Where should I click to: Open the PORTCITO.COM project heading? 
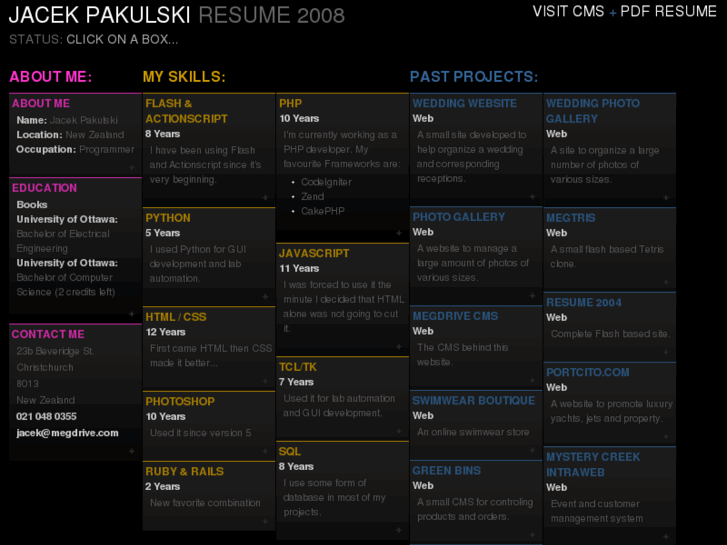[x=588, y=372]
